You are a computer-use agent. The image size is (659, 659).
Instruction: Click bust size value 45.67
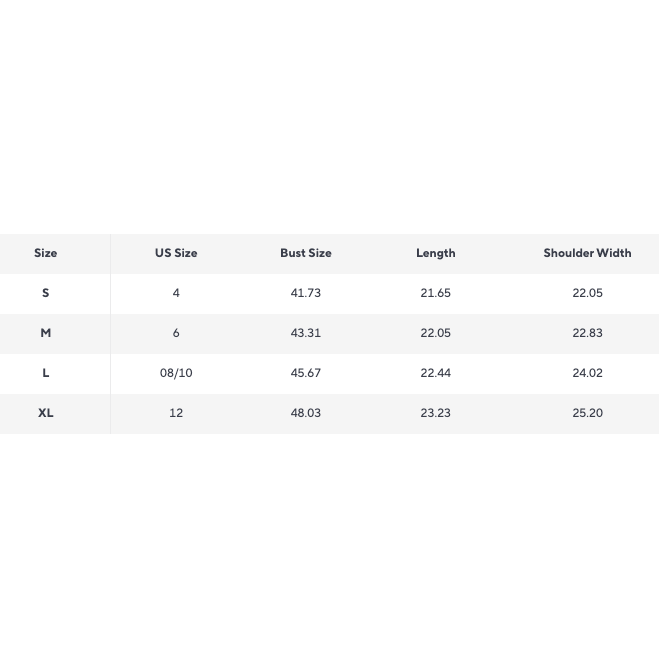tap(306, 373)
